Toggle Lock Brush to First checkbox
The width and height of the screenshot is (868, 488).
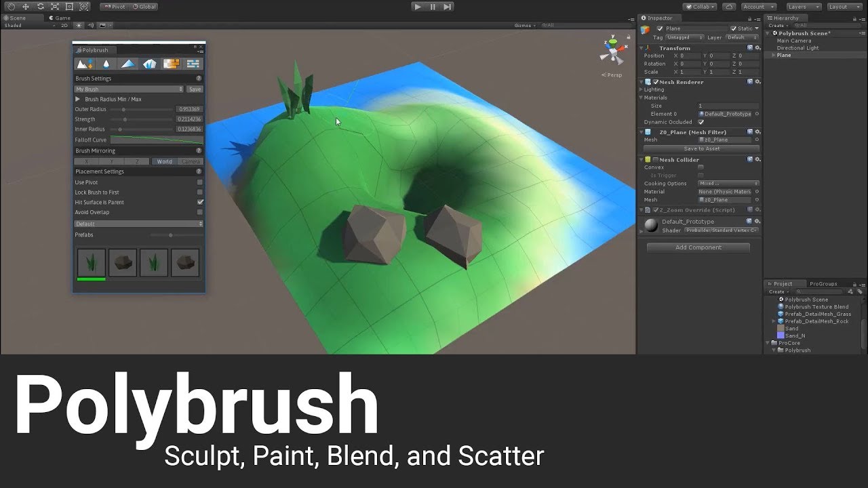200,192
